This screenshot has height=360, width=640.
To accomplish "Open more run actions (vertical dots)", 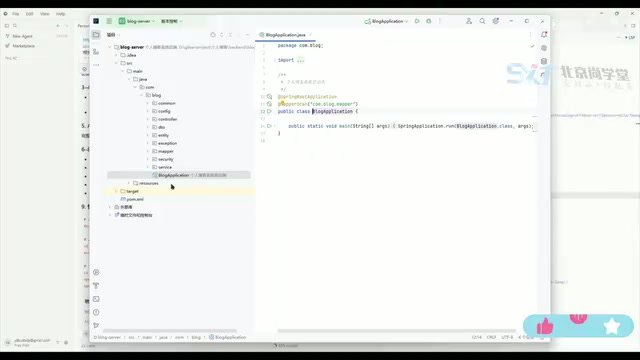I will pos(440,21).
